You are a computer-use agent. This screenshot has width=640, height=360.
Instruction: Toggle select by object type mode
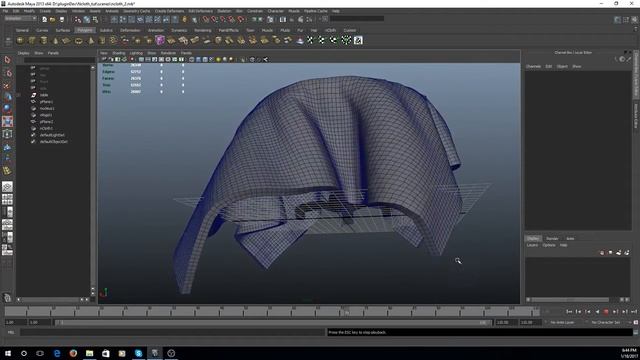click(x=87, y=19)
